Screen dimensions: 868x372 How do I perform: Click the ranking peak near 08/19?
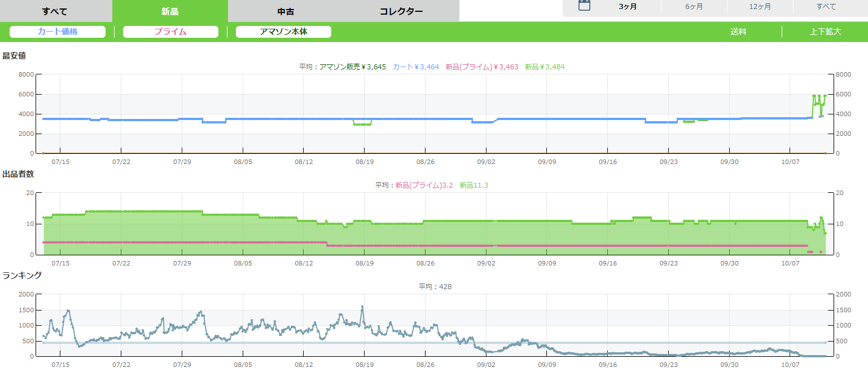click(x=362, y=307)
